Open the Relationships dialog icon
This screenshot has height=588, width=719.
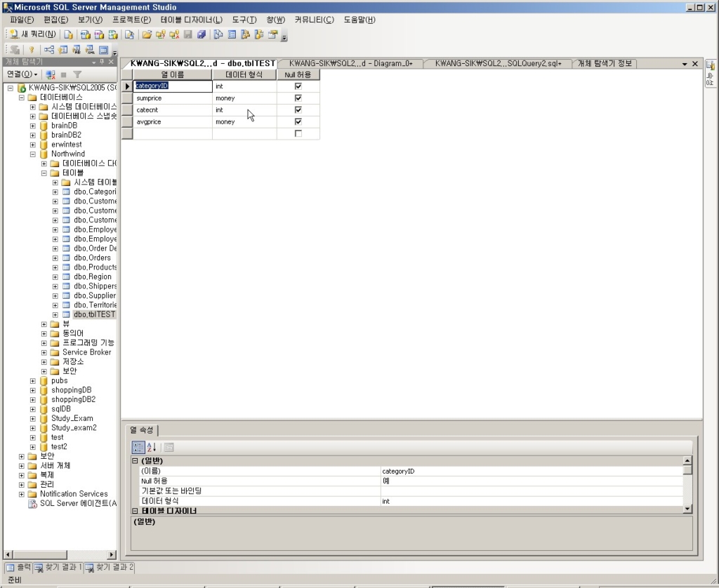[49, 50]
